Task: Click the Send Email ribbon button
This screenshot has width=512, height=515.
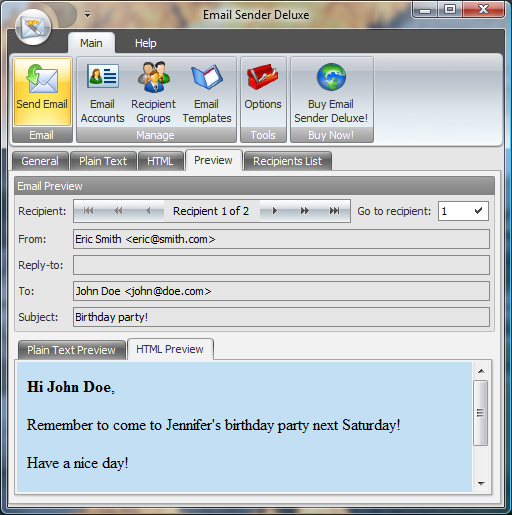Action: (x=42, y=92)
